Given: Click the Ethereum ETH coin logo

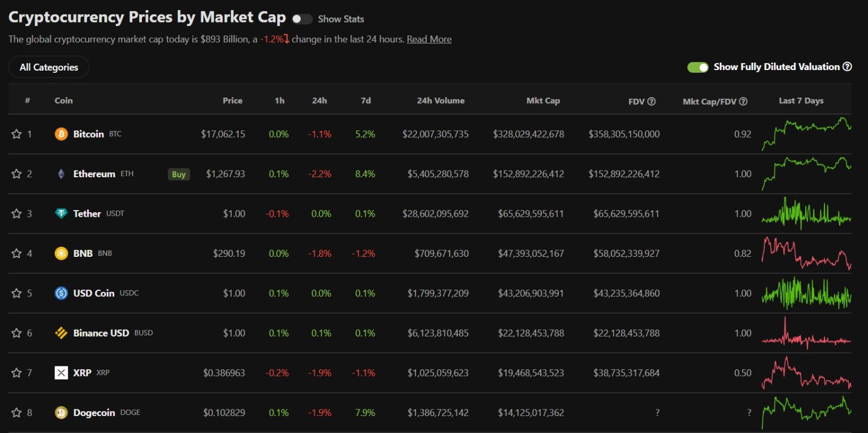Looking at the screenshot, I should [61, 174].
